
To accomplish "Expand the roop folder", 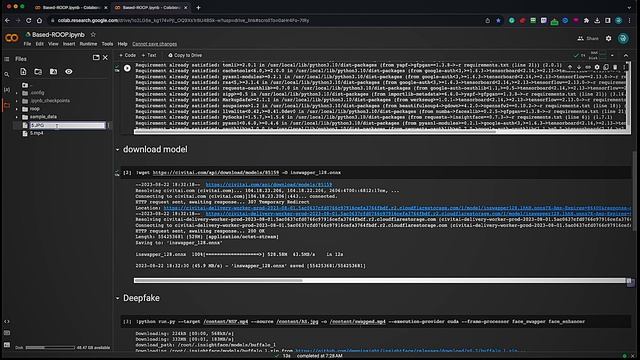I will click(x=17, y=109).
